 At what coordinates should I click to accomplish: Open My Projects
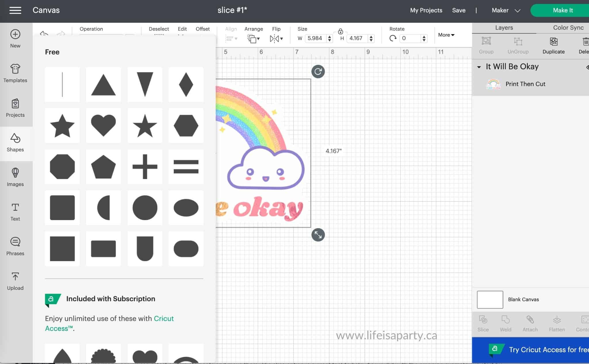[426, 10]
